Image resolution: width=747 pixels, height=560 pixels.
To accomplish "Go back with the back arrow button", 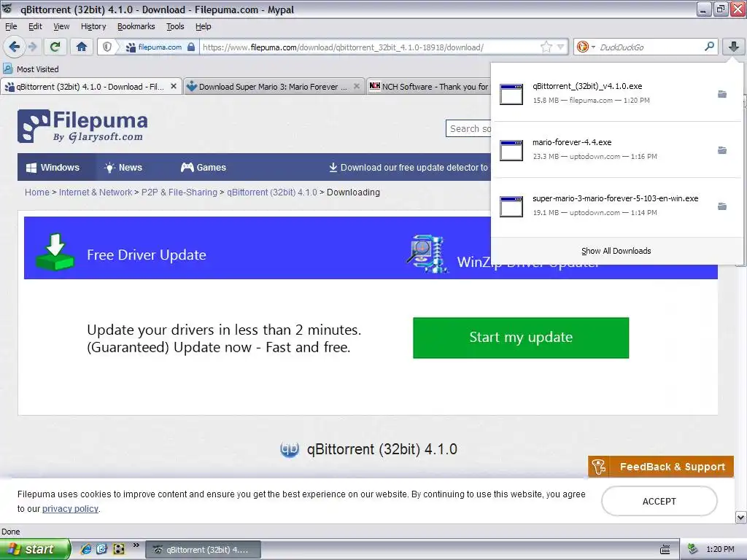I will tap(14, 47).
